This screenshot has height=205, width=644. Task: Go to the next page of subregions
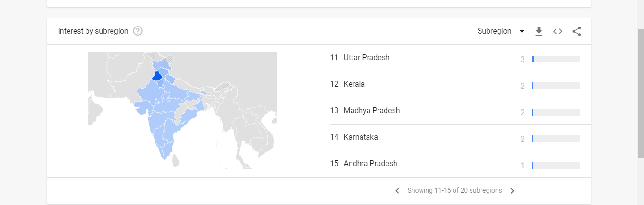(x=512, y=191)
